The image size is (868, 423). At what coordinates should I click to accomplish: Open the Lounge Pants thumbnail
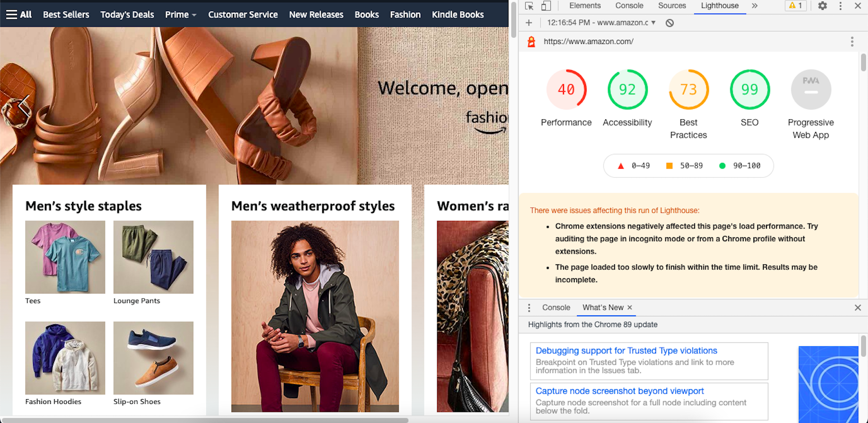pyautogui.click(x=153, y=257)
